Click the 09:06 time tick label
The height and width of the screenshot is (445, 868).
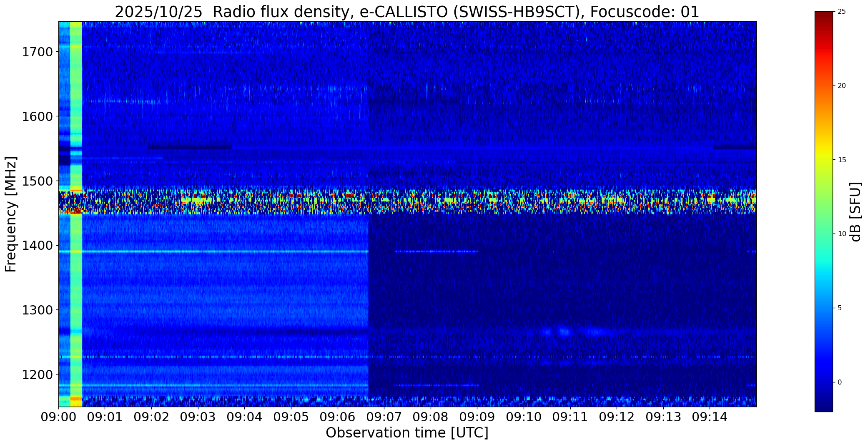(337, 417)
